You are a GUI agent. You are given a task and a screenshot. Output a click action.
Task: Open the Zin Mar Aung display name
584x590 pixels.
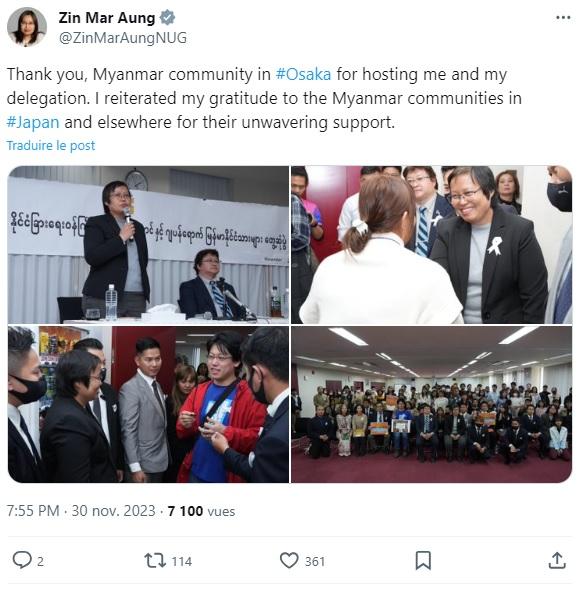click(107, 18)
